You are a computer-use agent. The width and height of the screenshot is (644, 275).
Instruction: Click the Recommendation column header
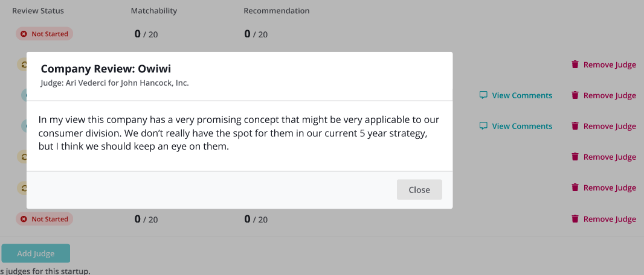tap(277, 11)
